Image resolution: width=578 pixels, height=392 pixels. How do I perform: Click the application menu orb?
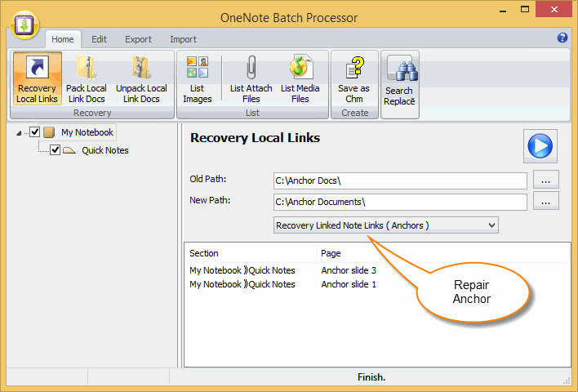[x=24, y=25]
